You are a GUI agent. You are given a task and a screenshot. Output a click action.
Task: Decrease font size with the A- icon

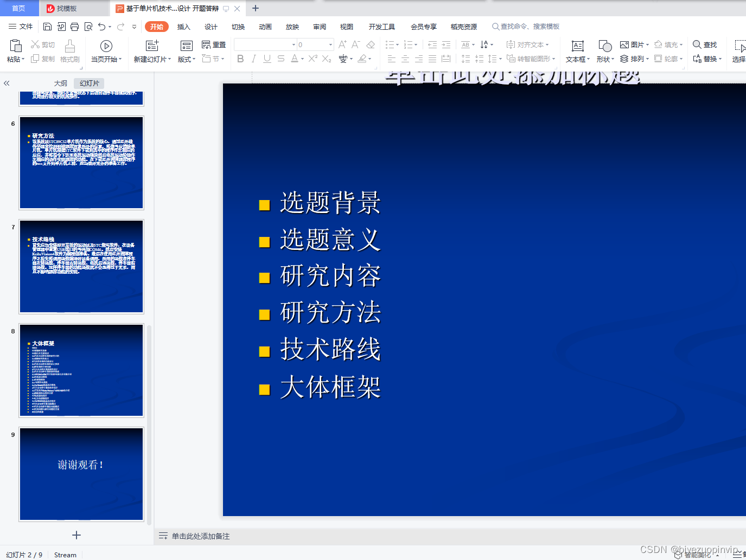(x=356, y=44)
